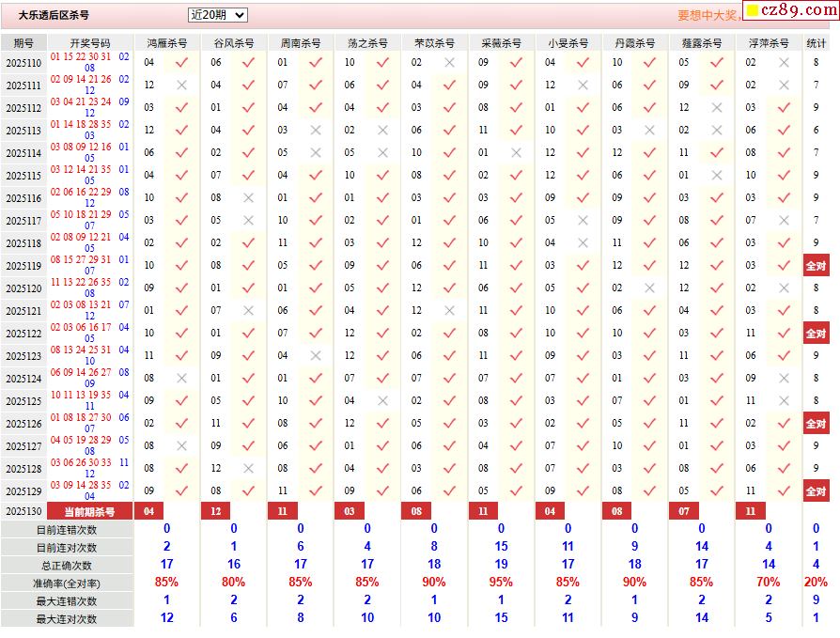Click the 丹露杀号 cross mark in row 2025113
840x638 pixels.
click(x=650, y=130)
